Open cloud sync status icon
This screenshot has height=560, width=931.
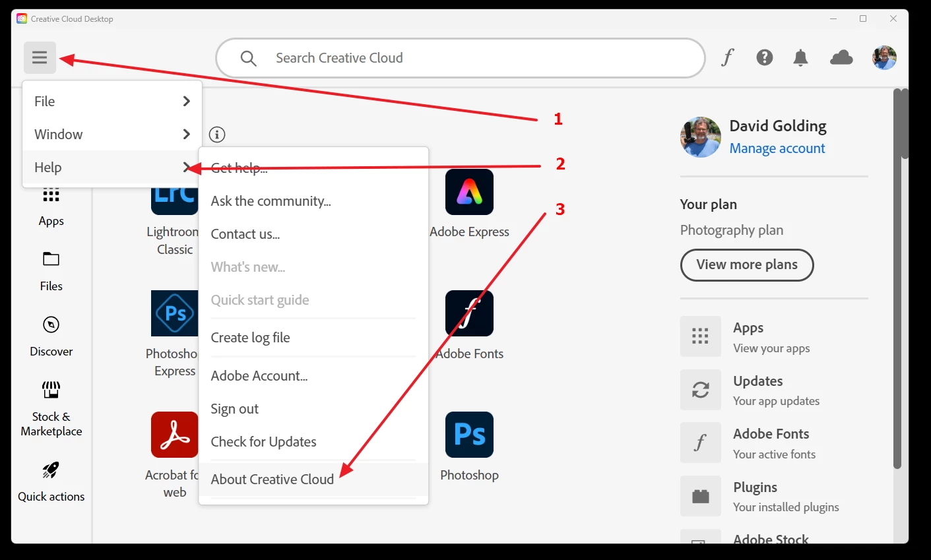point(841,57)
